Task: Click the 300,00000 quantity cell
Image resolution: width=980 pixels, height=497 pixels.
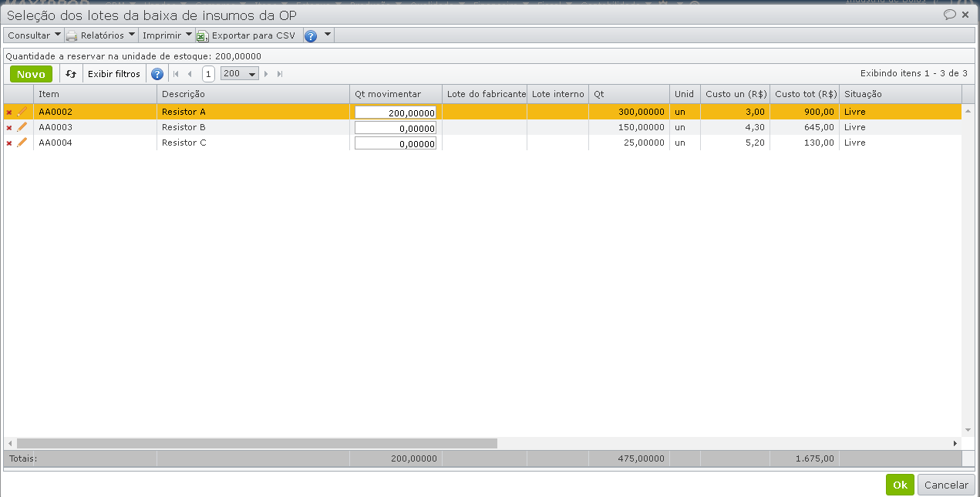Action: coord(629,112)
